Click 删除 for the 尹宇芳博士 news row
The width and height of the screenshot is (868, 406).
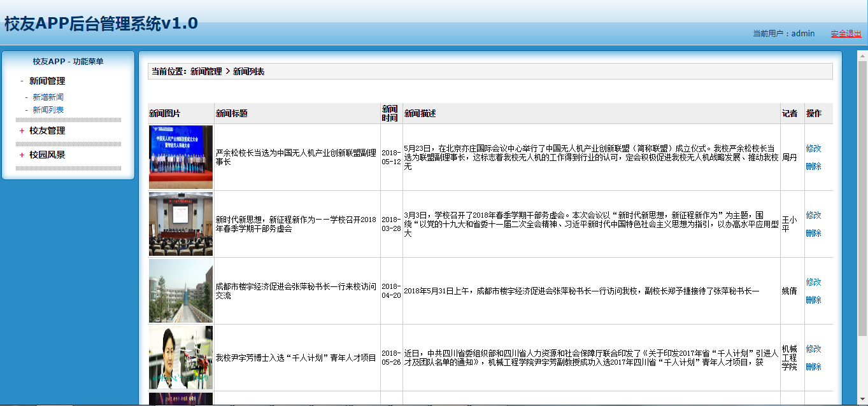point(813,367)
